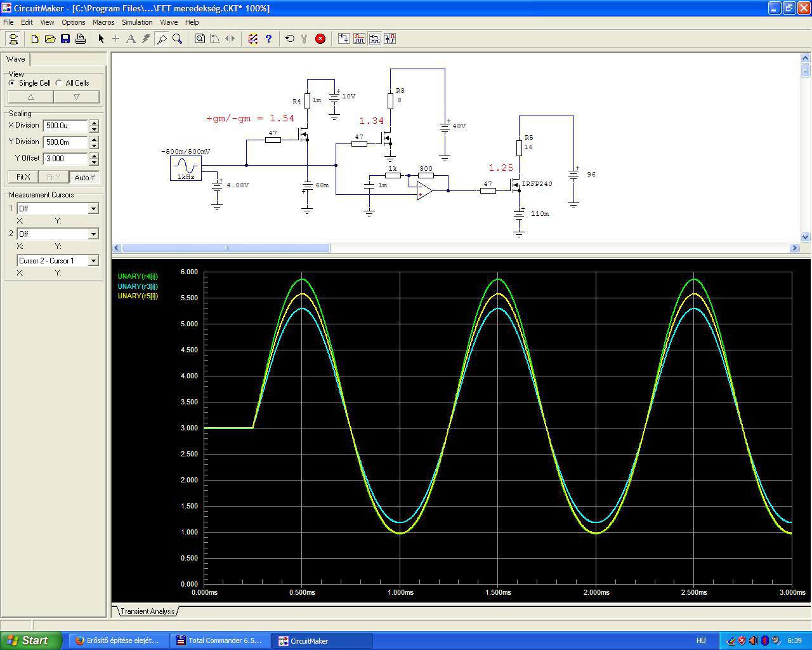Decrease X Division with spinner down arrow
Screen dimensions: 812x650
pyautogui.click(x=94, y=129)
